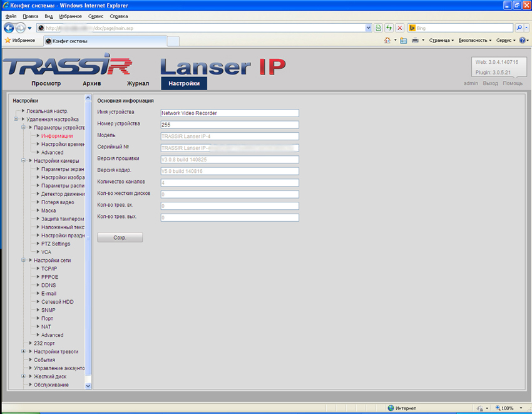Screen dimensions: 532x414
Task: Open a new blank browser tab
Action: [173, 41]
